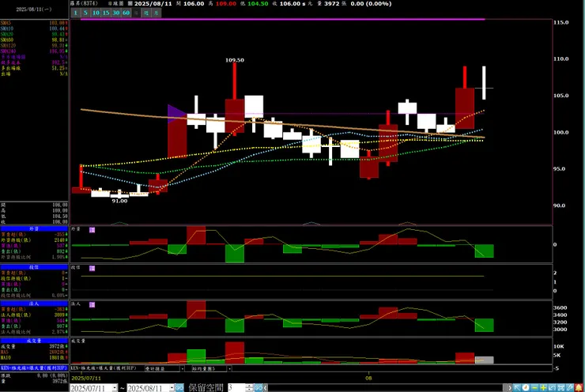The height and width of the screenshot is (392, 585).
Task: Click the 2025/07/11 axis date label
Action: coord(86,379)
